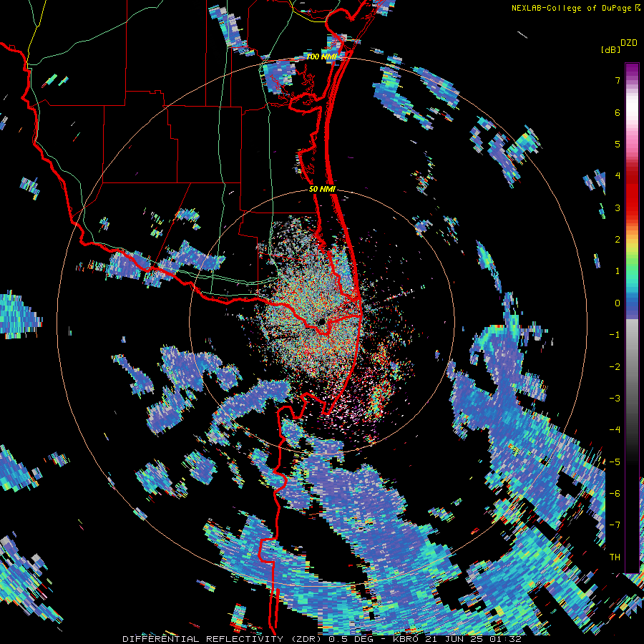Click the color scale value -4
This screenshot has height=644, width=644.
pyautogui.click(x=615, y=430)
